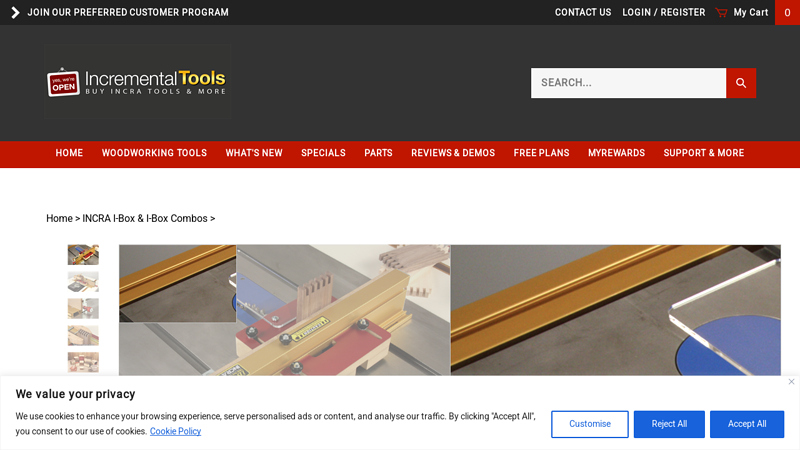View the third product thumbnail
Viewport: 800px width, 450px height.
(83, 308)
